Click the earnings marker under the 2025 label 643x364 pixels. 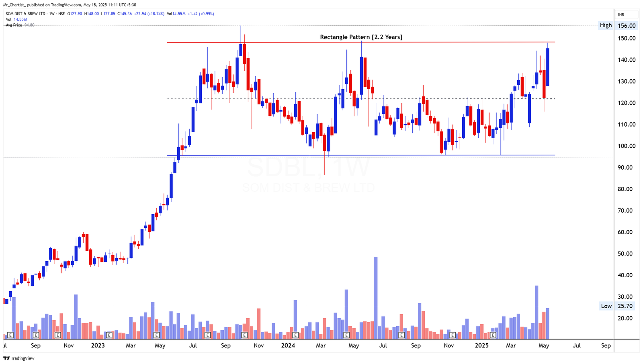click(x=494, y=334)
